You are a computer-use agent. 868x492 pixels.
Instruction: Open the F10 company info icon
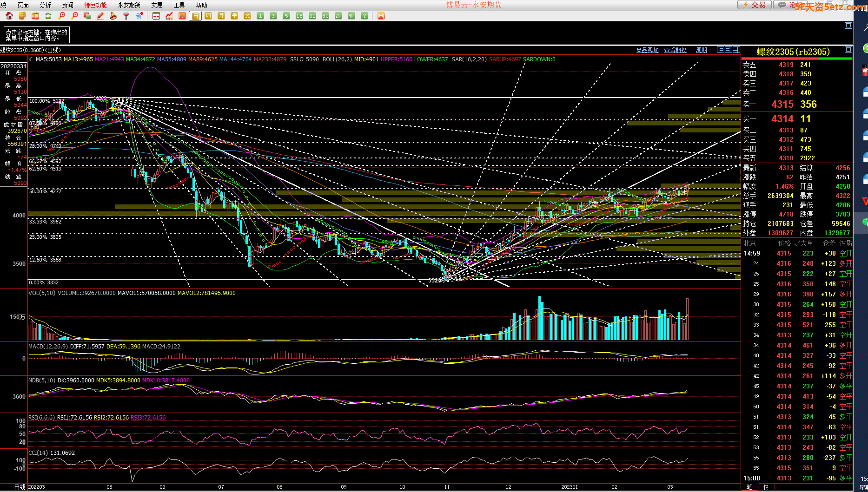[35, 16]
